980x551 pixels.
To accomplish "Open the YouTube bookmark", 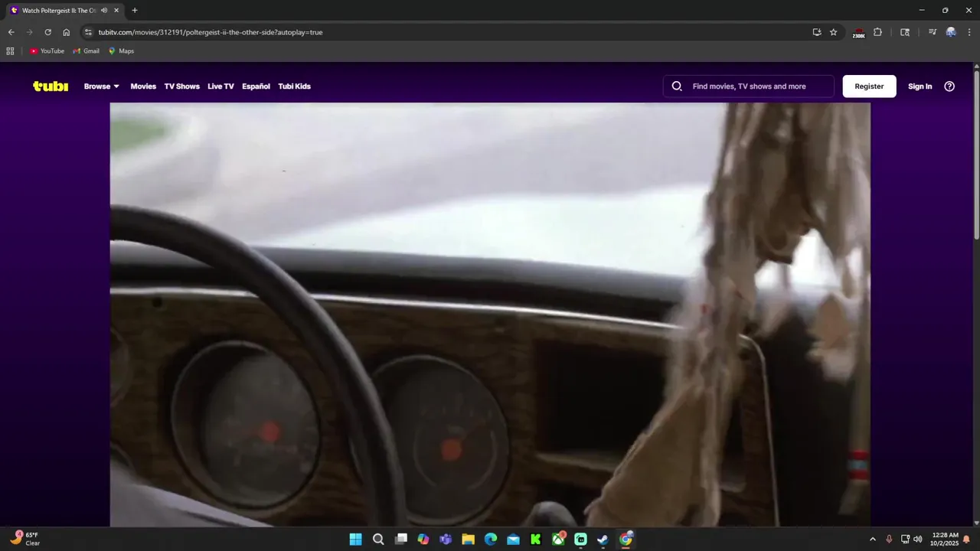I will (47, 51).
